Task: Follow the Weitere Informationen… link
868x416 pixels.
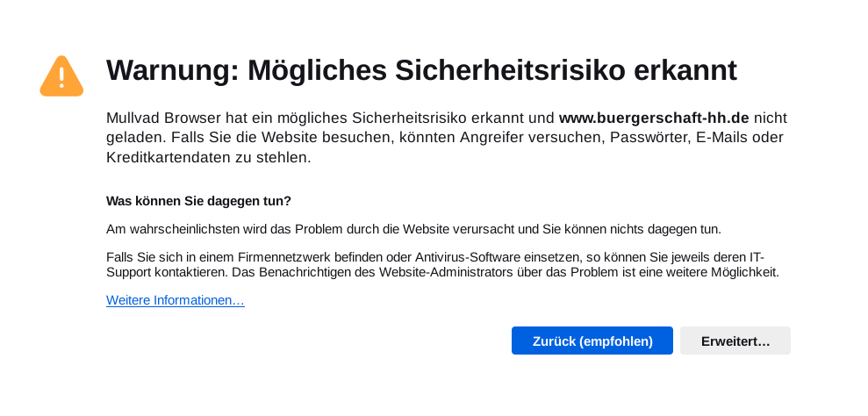Action: click(x=175, y=300)
